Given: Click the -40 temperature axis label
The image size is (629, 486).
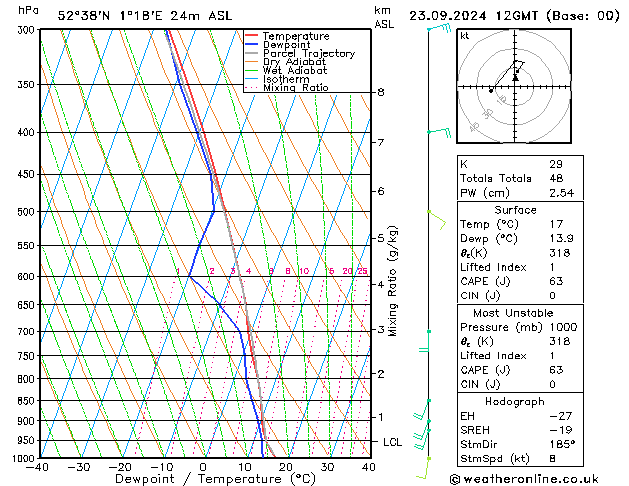Looking at the screenshot, I should click(x=37, y=467).
